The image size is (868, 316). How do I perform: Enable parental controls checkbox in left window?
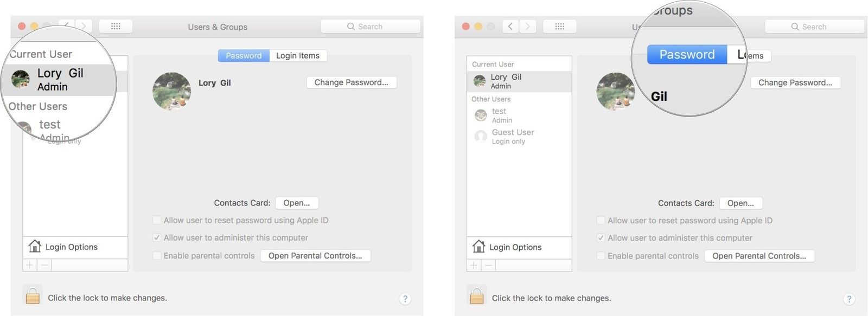pyautogui.click(x=157, y=255)
